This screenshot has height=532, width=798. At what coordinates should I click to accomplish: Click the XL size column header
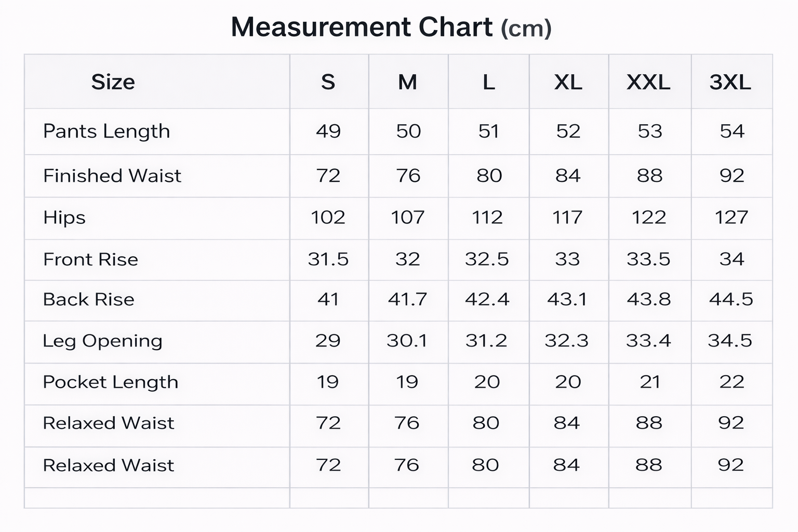coord(568,82)
